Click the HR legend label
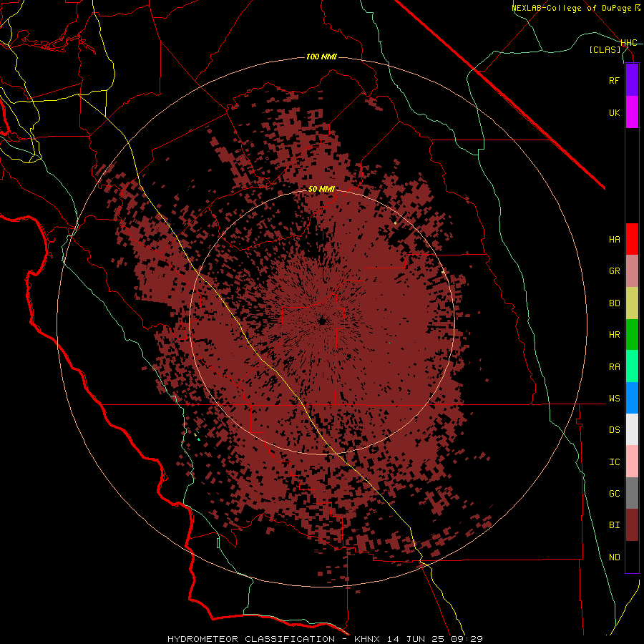This screenshot has height=644, width=644. pos(614,335)
